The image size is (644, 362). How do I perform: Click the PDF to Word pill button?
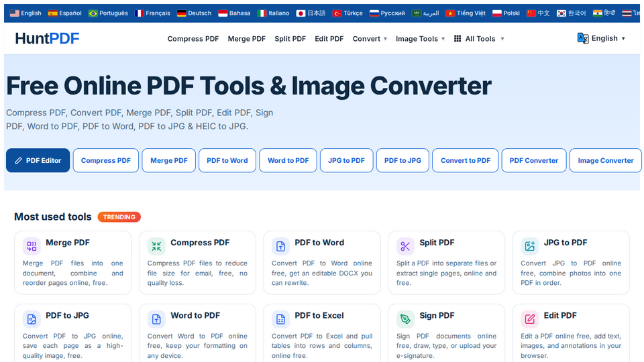[x=227, y=160]
